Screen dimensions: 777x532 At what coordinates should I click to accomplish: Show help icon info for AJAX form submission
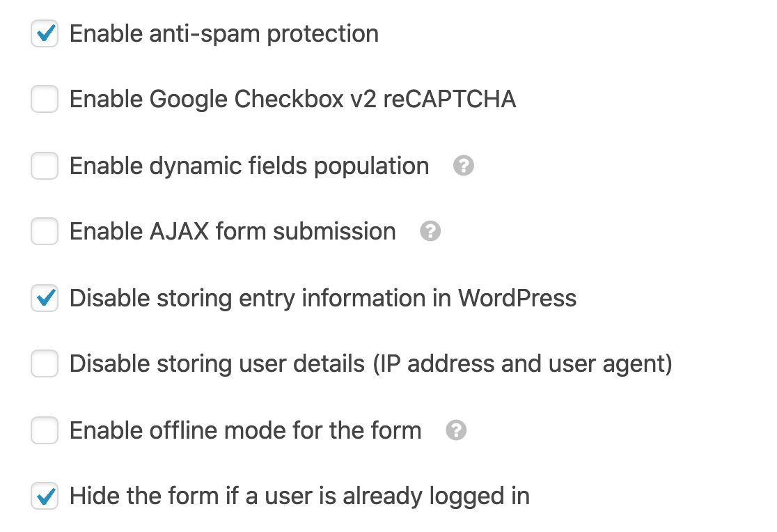(x=430, y=231)
